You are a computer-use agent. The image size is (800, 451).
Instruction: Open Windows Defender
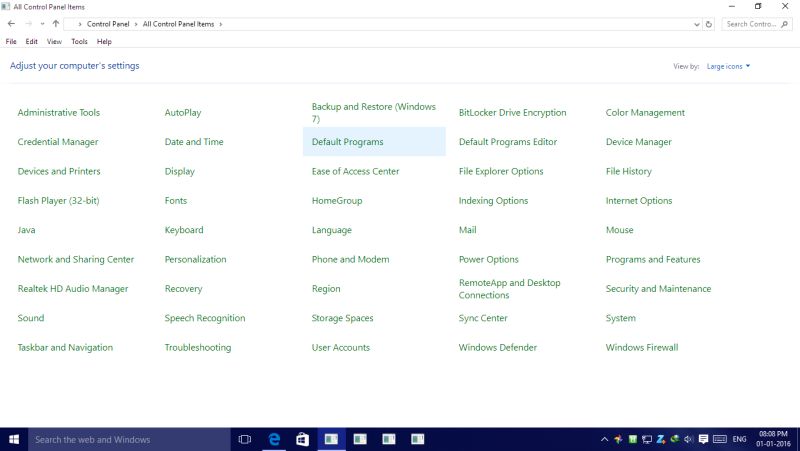pyautogui.click(x=497, y=347)
